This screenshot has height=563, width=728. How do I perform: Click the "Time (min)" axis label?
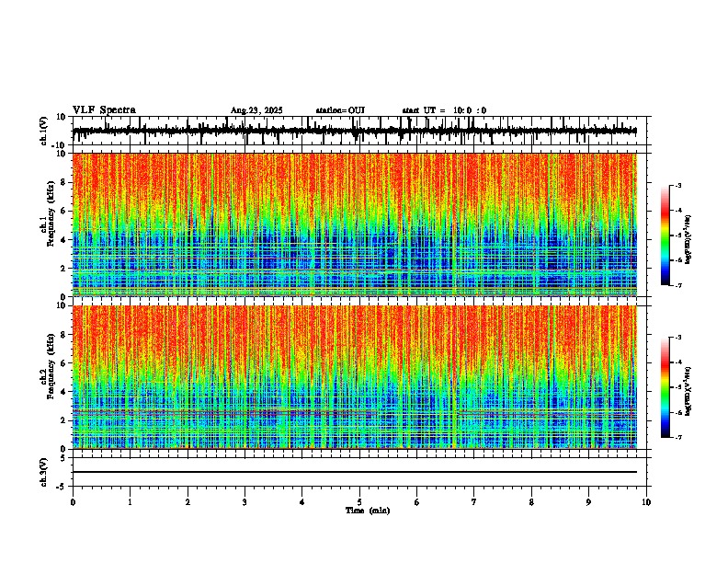click(368, 511)
